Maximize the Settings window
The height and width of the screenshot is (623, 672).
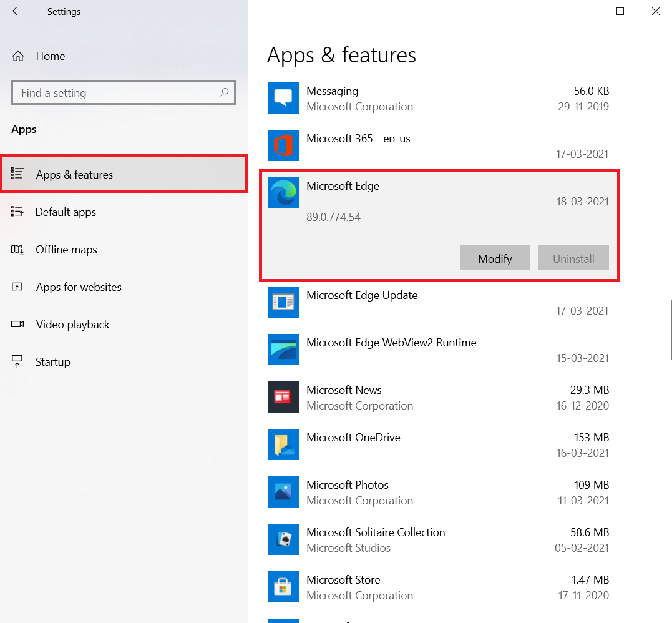[620, 12]
